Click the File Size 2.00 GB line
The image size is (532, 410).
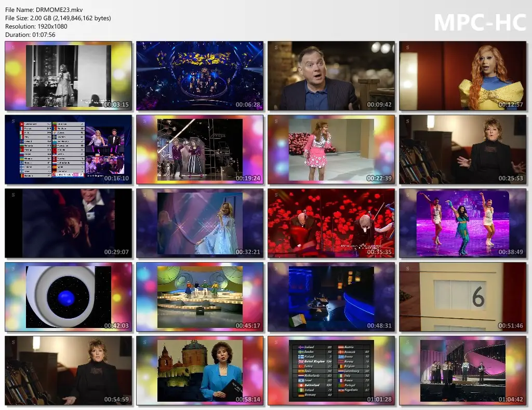coord(58,18)
